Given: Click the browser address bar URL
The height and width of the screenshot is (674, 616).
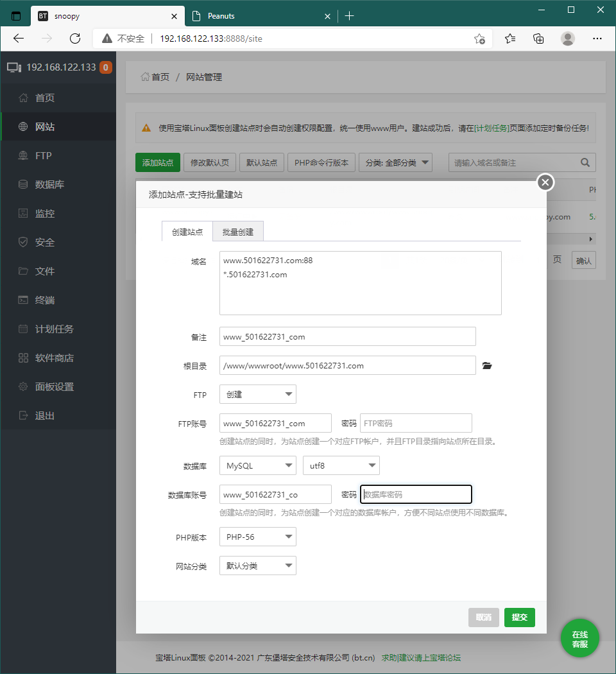Looking at the screenshot, I should (211, 39).
